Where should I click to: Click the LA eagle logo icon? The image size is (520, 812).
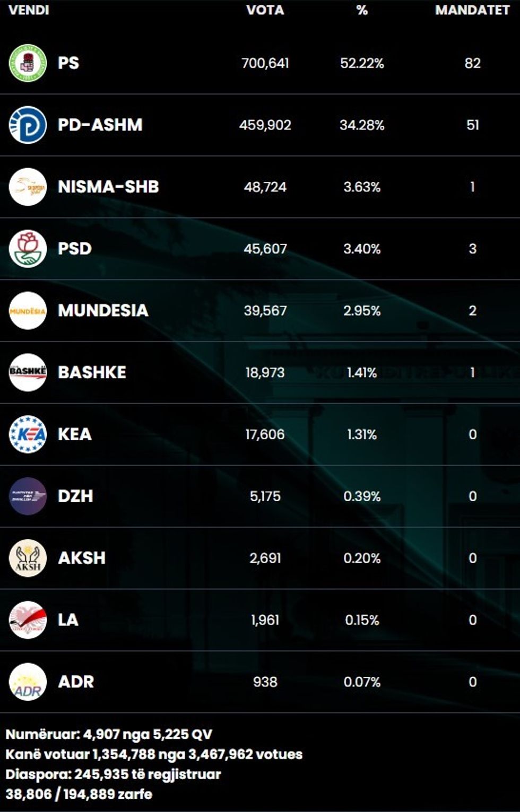coord(28,620)
